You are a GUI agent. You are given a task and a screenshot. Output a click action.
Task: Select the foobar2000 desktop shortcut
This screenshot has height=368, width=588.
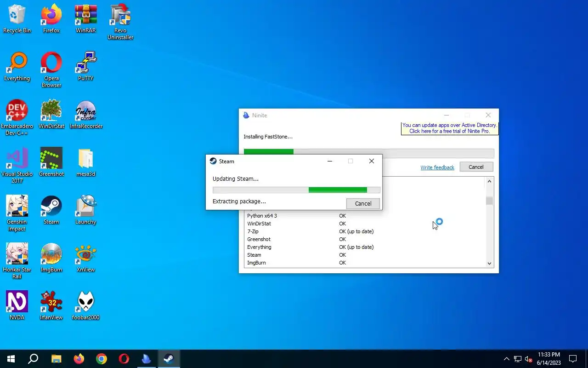86,306
